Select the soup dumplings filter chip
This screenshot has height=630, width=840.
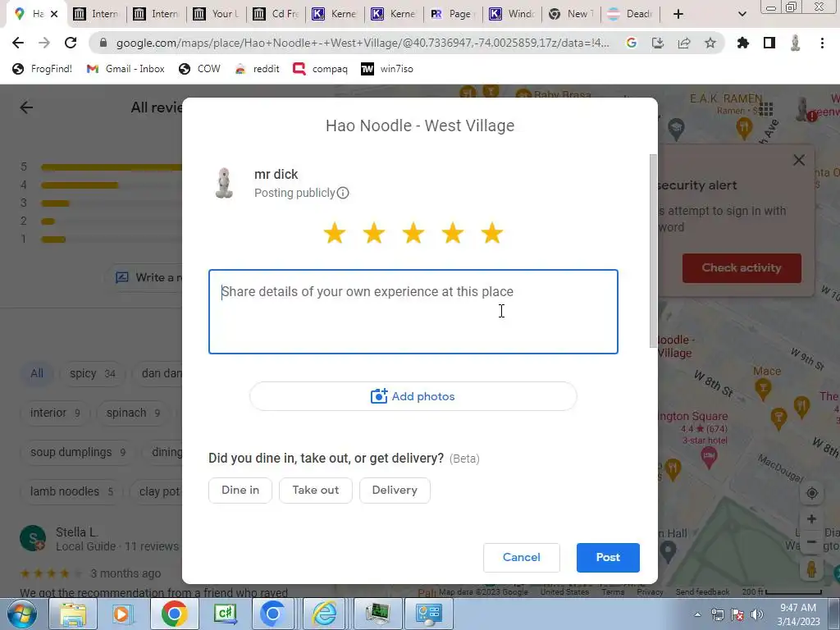78,452
